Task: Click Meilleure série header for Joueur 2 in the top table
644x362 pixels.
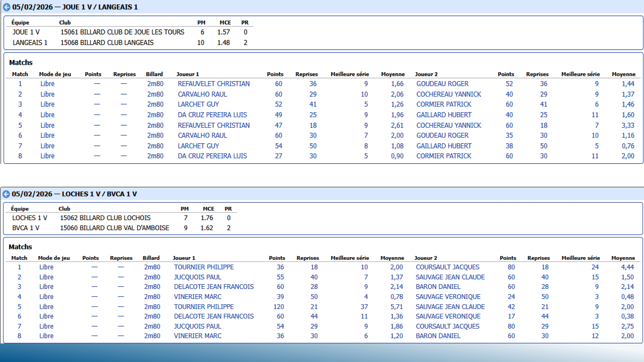Action: coord(580,74)
